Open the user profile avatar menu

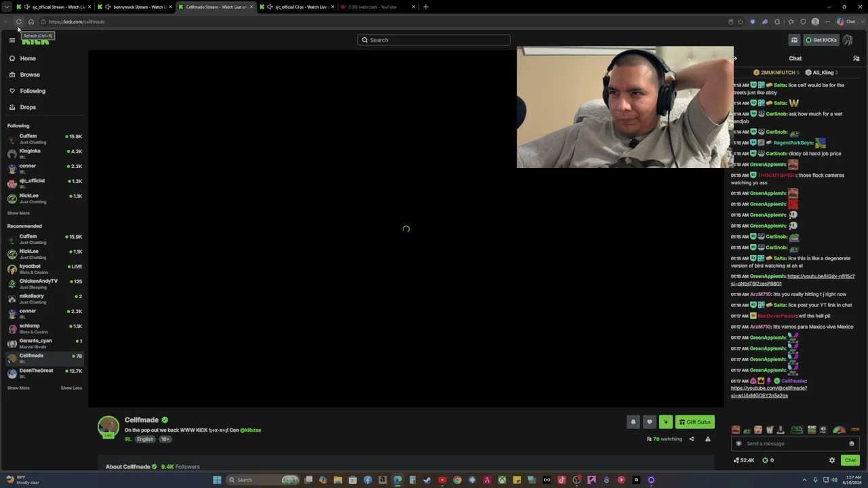[x=848, y=40]
